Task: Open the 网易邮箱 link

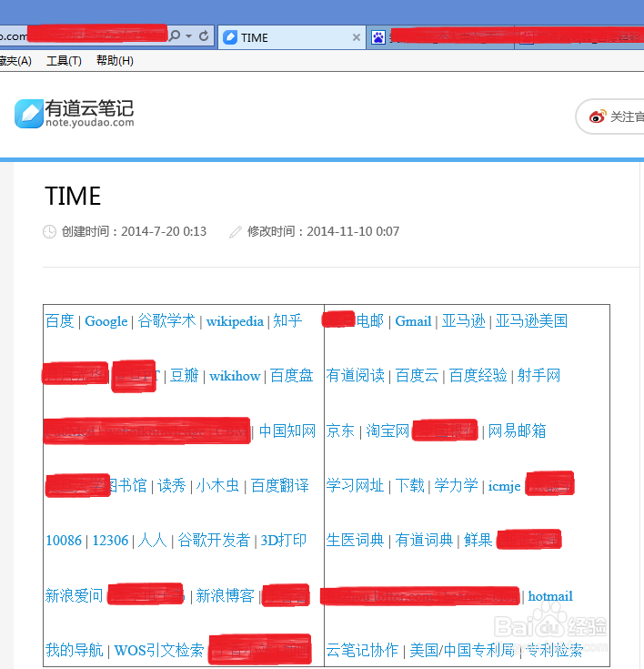Action: tap(517, 431)
